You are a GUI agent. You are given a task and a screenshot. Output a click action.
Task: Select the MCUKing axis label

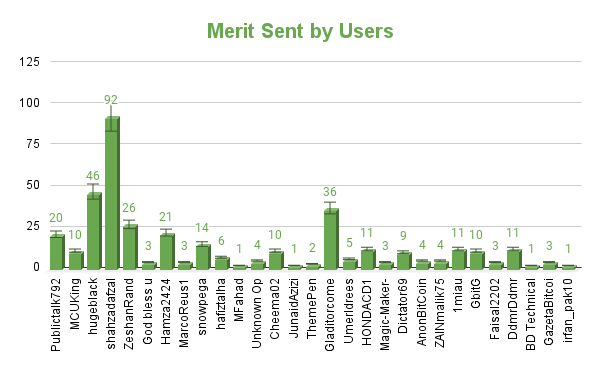(x=76, y=304)
